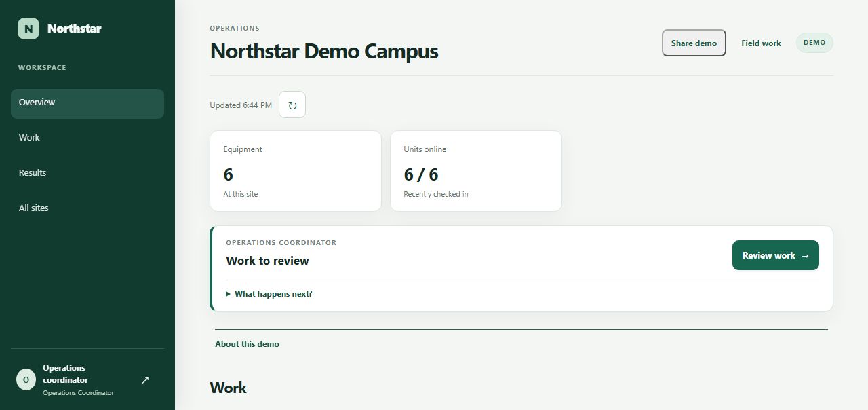Select the Units online card

click(476, 171)
